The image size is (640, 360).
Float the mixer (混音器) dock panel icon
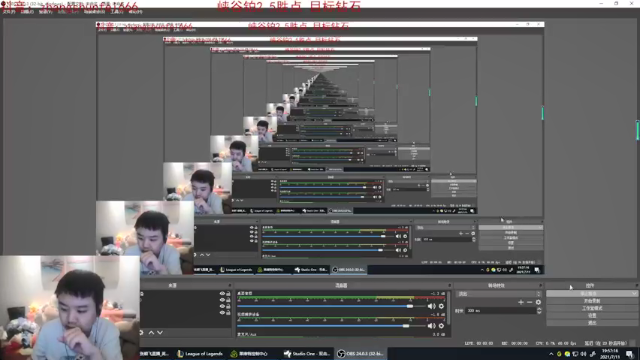pos(450,285)
